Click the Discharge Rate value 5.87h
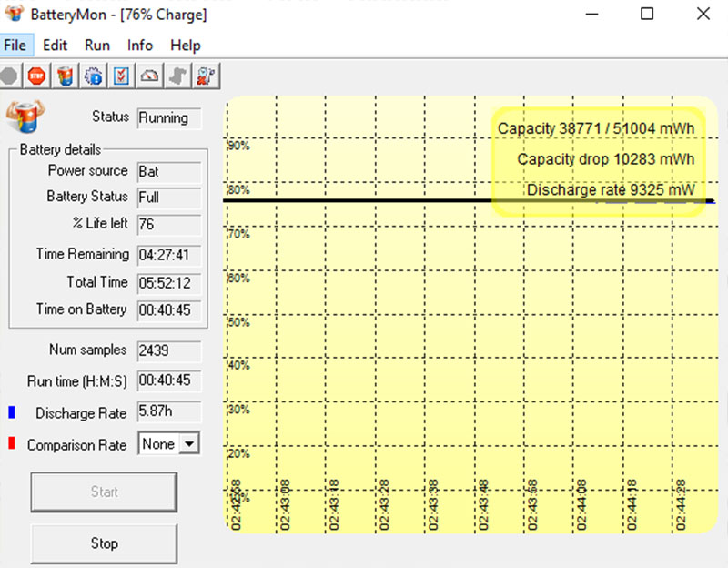The image size is (728, 568). [x=169, y=411]
